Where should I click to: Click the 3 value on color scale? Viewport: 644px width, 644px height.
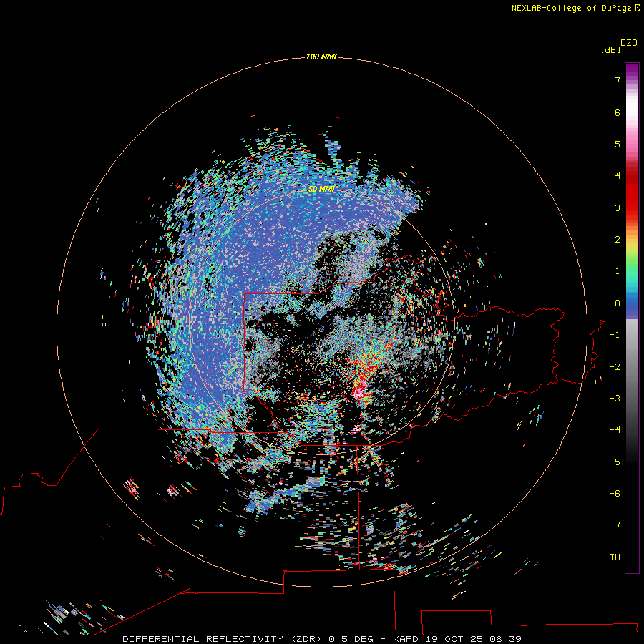pos(618,208)
